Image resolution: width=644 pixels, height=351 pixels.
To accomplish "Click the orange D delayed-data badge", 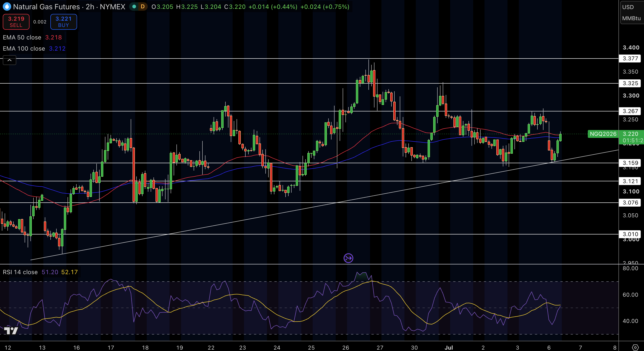I will click(143, 6).
